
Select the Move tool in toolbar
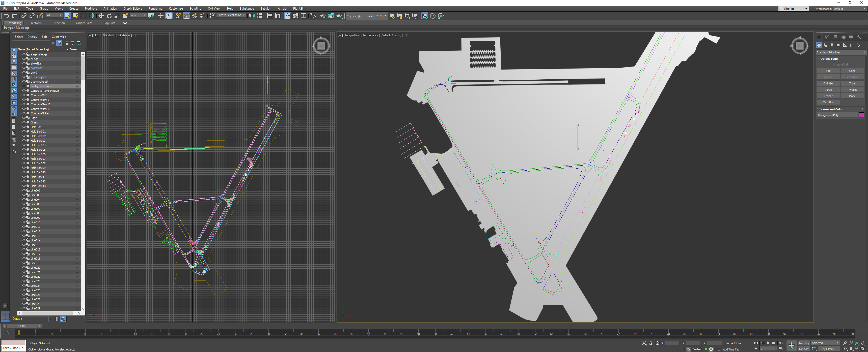pyautogui.click(x=101, y=16)
